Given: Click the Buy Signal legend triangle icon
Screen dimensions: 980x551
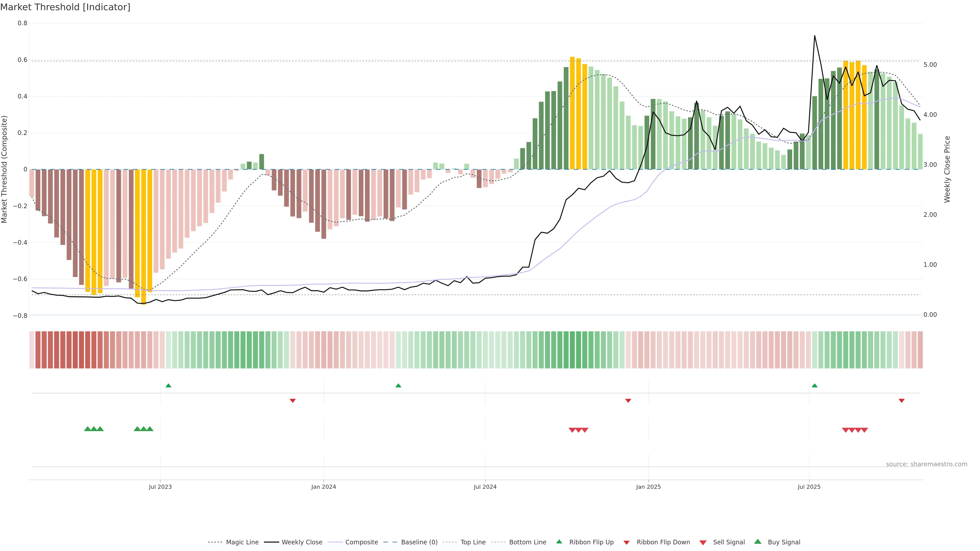Looking at the screenshot, I should point(758,542).
